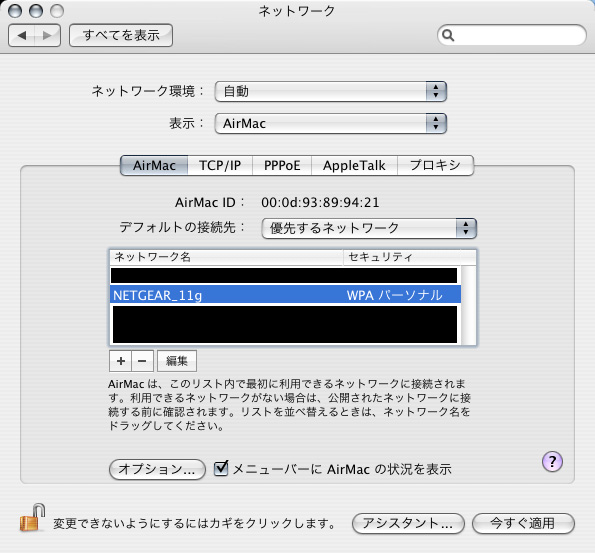This screenshot has height=553, width=595.
Task: Click the search input field
Action: (x=519, y=35)
